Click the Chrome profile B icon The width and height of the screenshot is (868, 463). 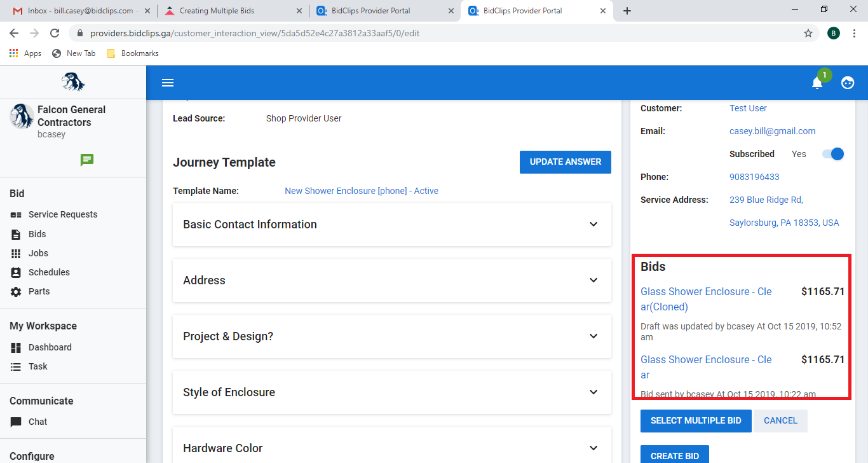(834, 33)
